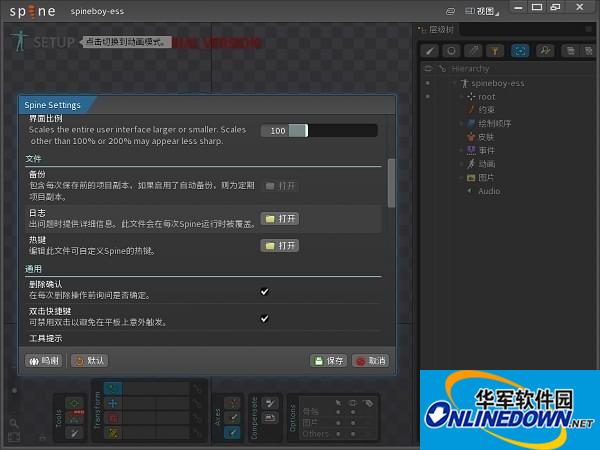Click the wrench find-and-replace icon
600x450 pixels.
pyautogui.click(x=545, y=51)
